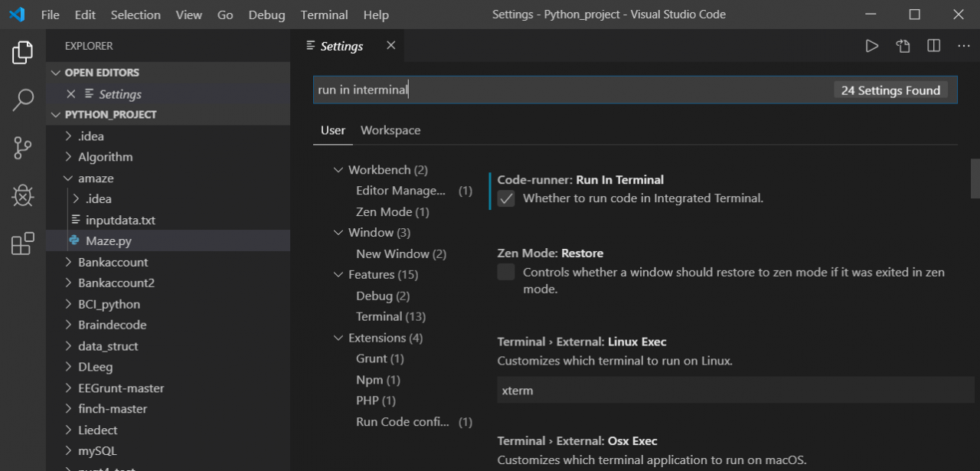Open the Go menu
The width and height of the screenshot is (980, 471).
coord(225,15)
